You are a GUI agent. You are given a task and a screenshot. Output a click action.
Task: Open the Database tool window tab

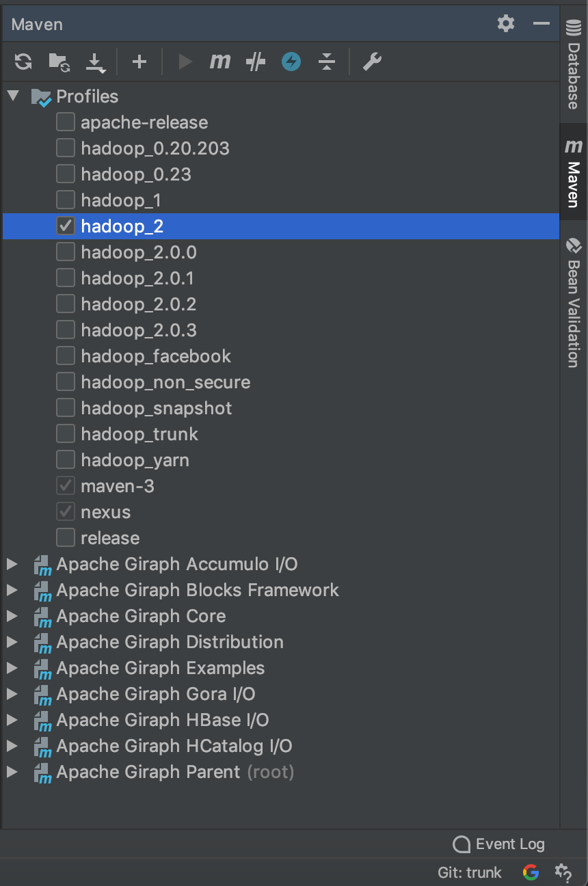(573, 64)
